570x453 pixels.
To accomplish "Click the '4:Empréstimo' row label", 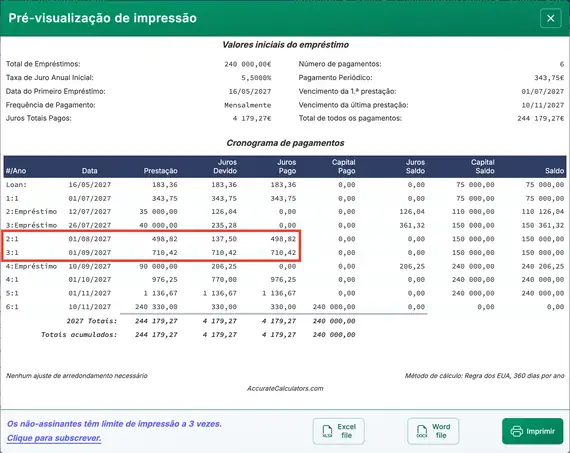I will point(31,266).
